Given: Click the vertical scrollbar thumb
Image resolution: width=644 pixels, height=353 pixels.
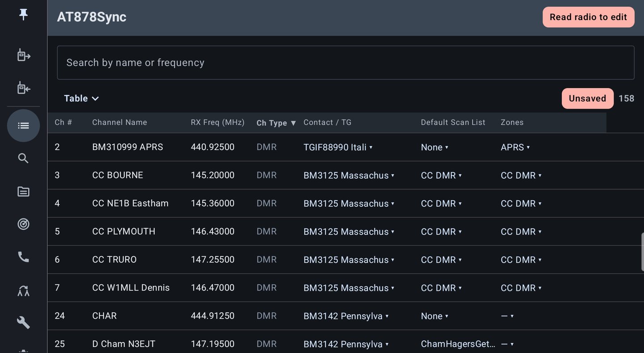Looking at the screenshot, I should [x=642, y=252].
